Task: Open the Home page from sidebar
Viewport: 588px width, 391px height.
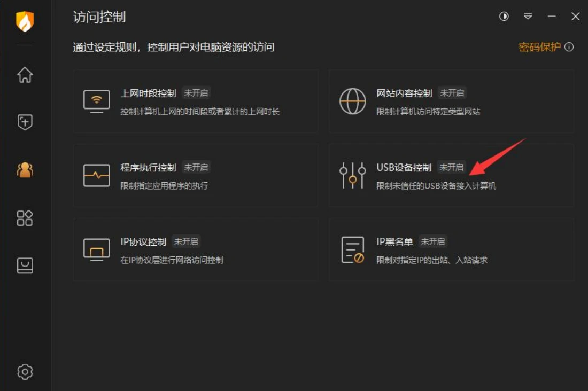Action: point(25,75)
